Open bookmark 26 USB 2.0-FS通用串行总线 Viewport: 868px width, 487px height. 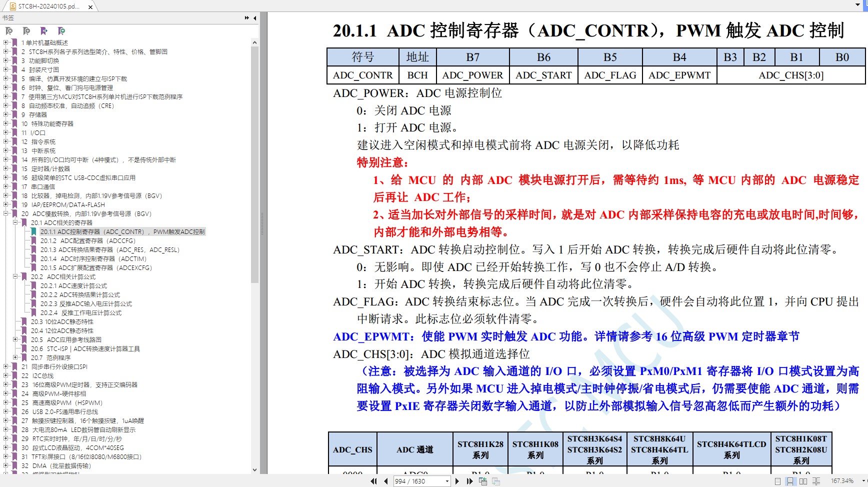point(59,411)
